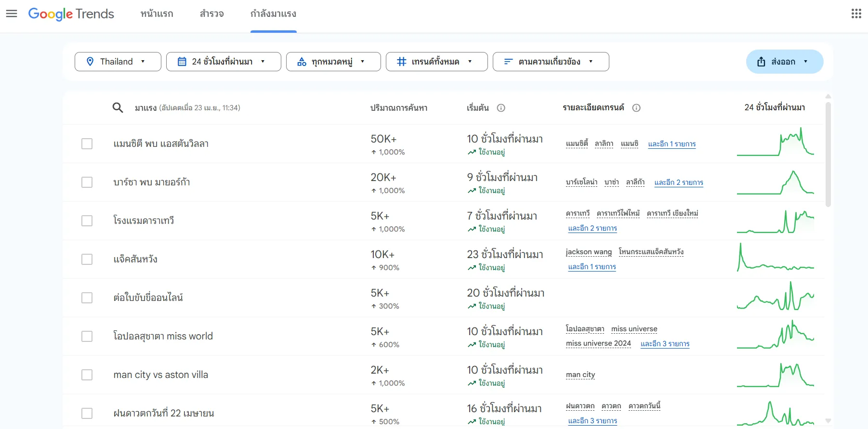Open the miss universe 2024 query link
This screenshot has width=868, height=429.
coord(598,343)
